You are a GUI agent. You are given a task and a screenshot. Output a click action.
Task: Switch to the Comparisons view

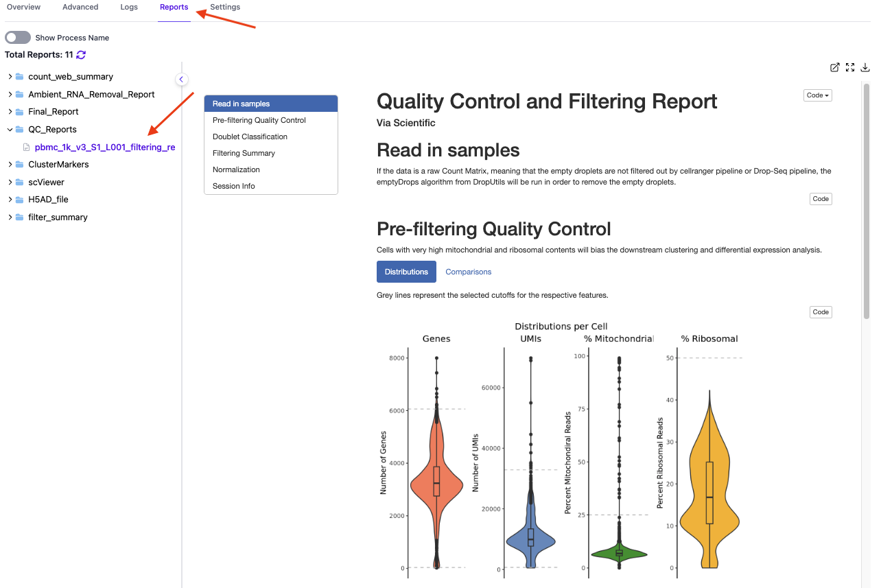(468, 272)
